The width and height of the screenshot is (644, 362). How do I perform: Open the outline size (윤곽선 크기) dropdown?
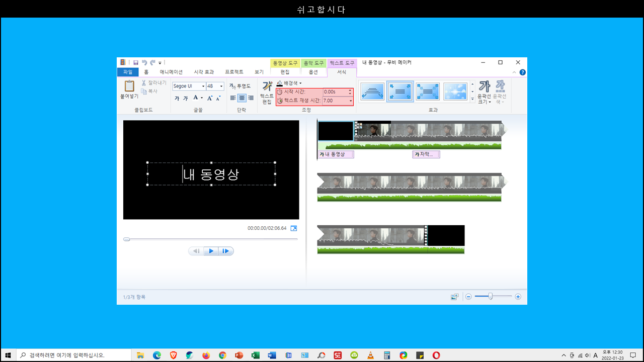tap(484, 93)
